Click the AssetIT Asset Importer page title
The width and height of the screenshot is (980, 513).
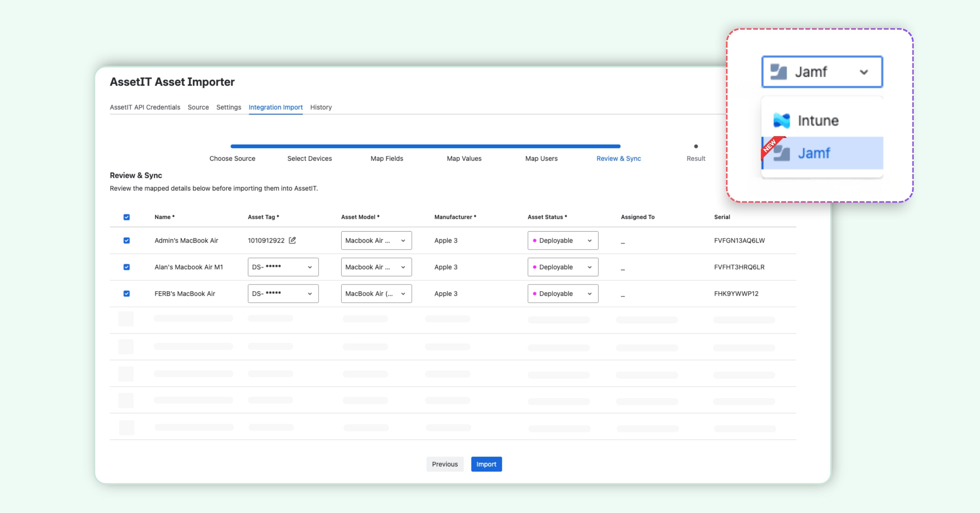[x=172, y=82]
